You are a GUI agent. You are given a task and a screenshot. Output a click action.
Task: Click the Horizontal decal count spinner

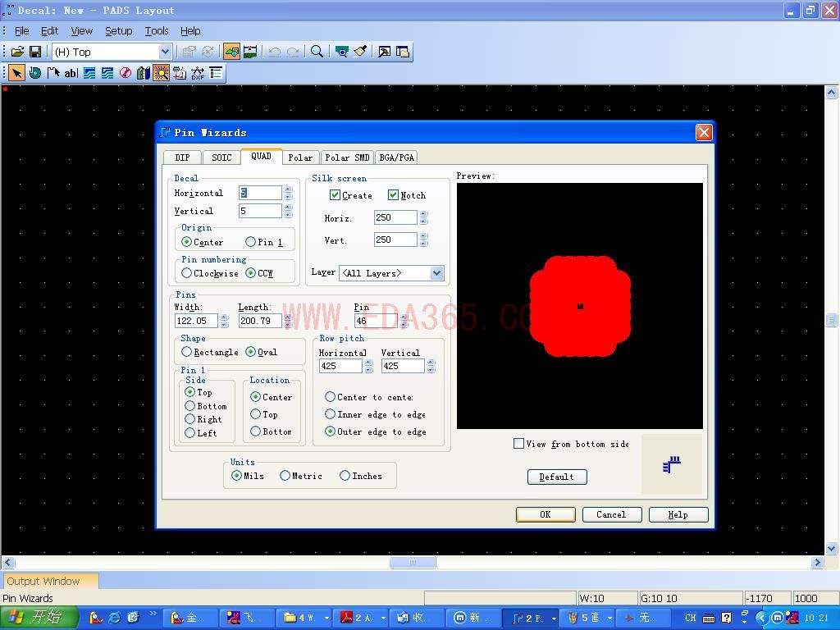(x=288, y=193)
